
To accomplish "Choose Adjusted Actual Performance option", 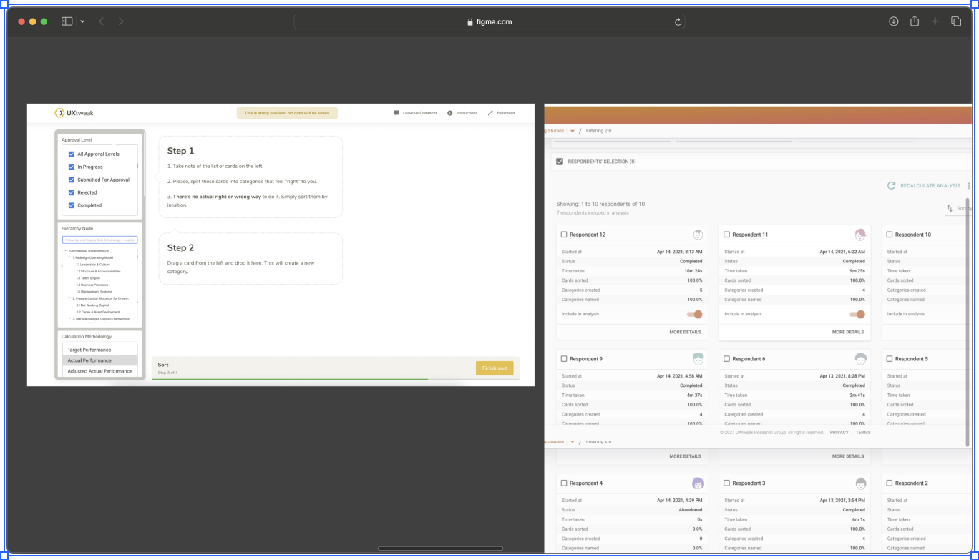I will click(99, 371).
